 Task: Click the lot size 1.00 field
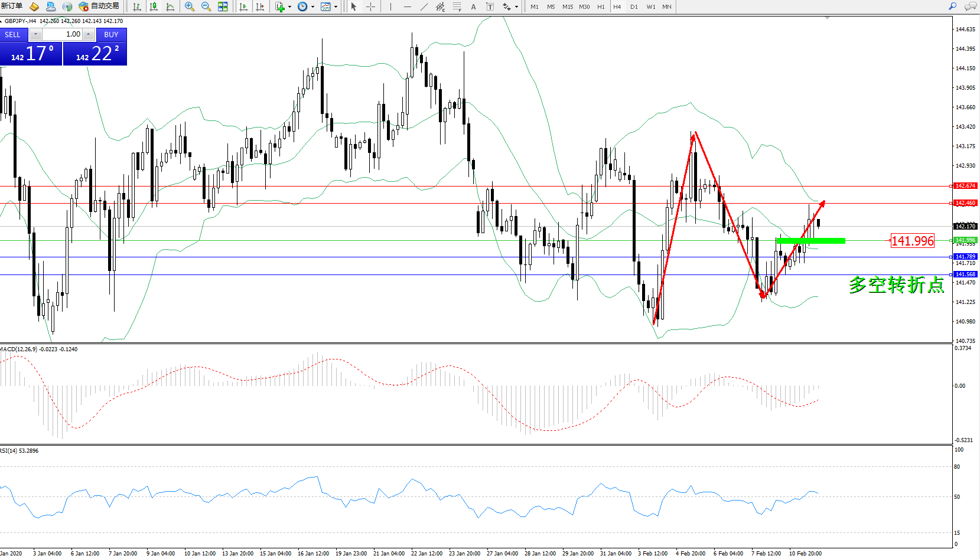point(62,34)
